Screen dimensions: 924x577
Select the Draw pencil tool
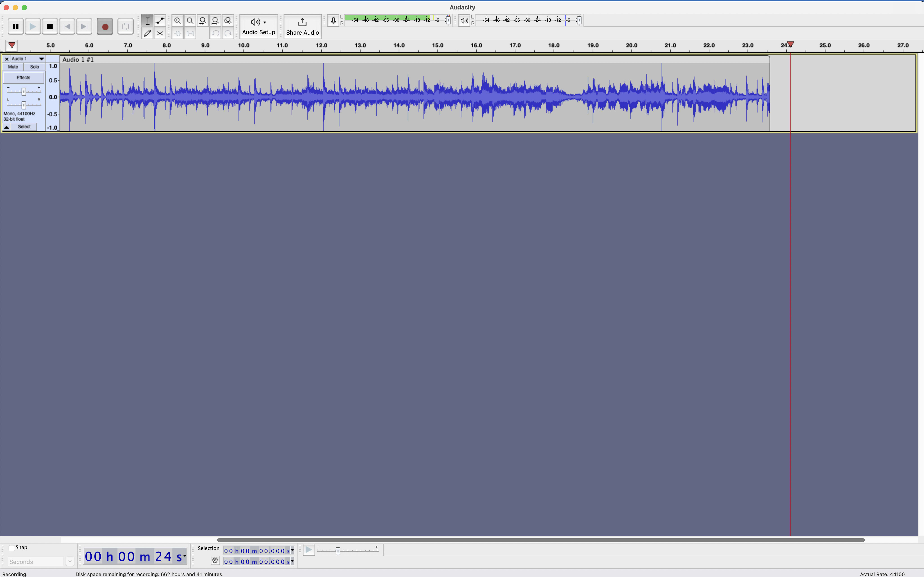click(x=147, y=34)
